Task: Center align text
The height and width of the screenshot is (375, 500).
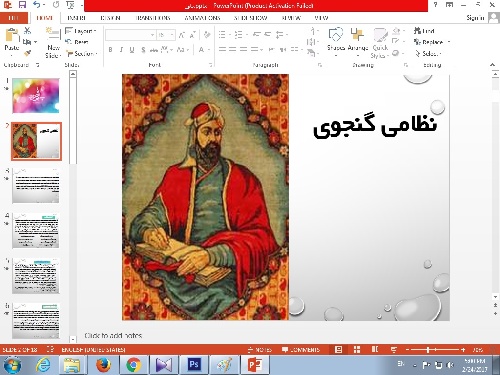Action: point(233,49)
